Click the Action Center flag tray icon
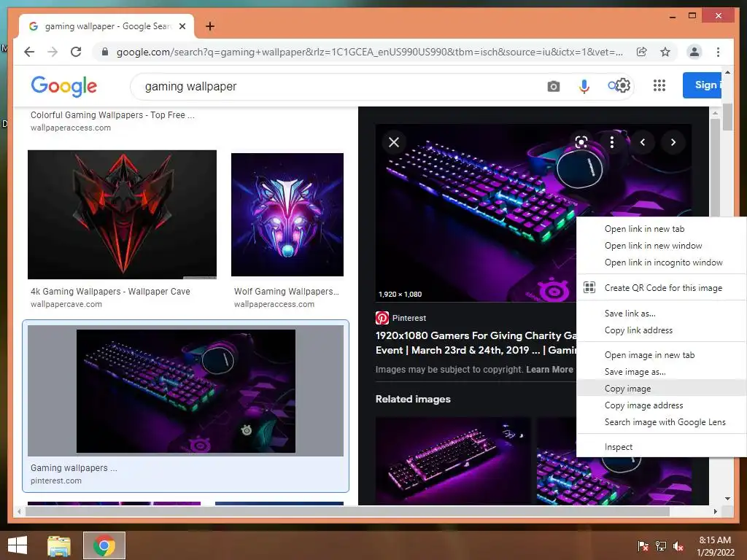747x560 pixels. (x=643, y=546)
